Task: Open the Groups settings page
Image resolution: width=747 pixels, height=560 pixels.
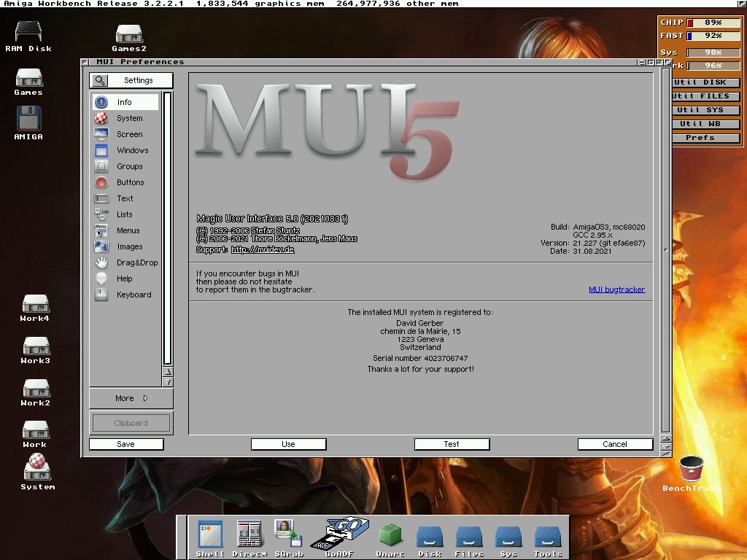Action: click(125, 166)
